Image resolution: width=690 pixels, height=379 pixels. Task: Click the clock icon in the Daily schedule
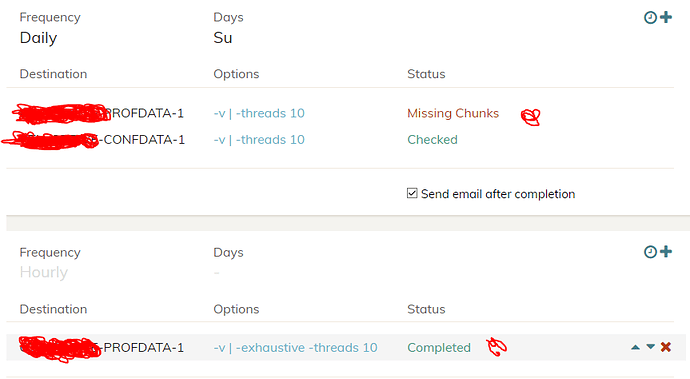tap(650, 18)
